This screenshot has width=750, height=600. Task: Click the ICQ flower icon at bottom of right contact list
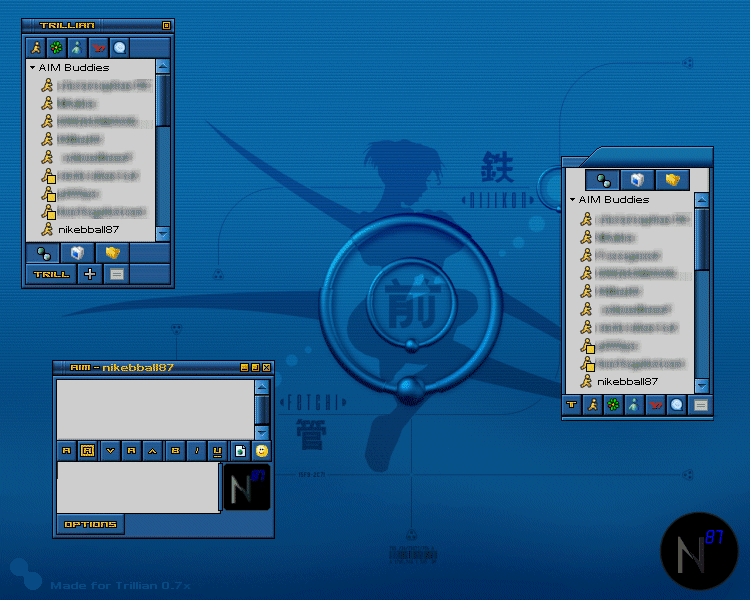pyautogui.click(x=613, y=405)
